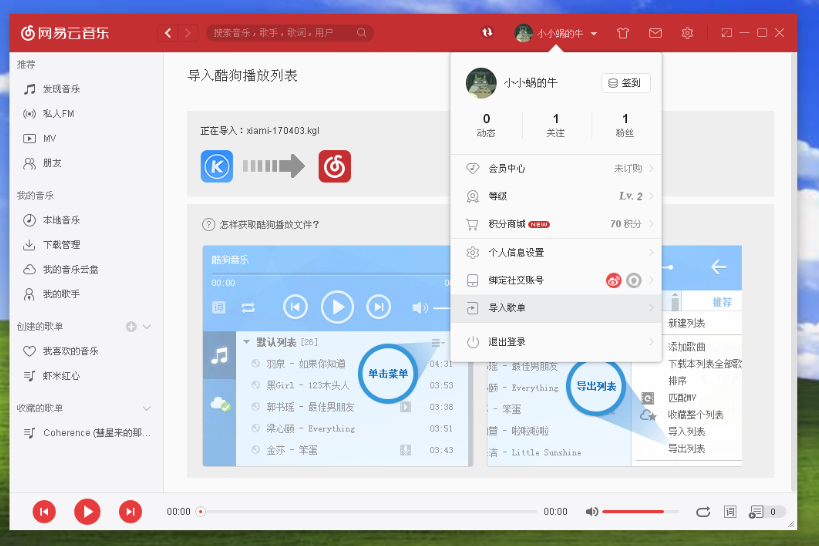819x546 pixels.
Task: Open the play queue list icon
Action: (x=756, y=512)
